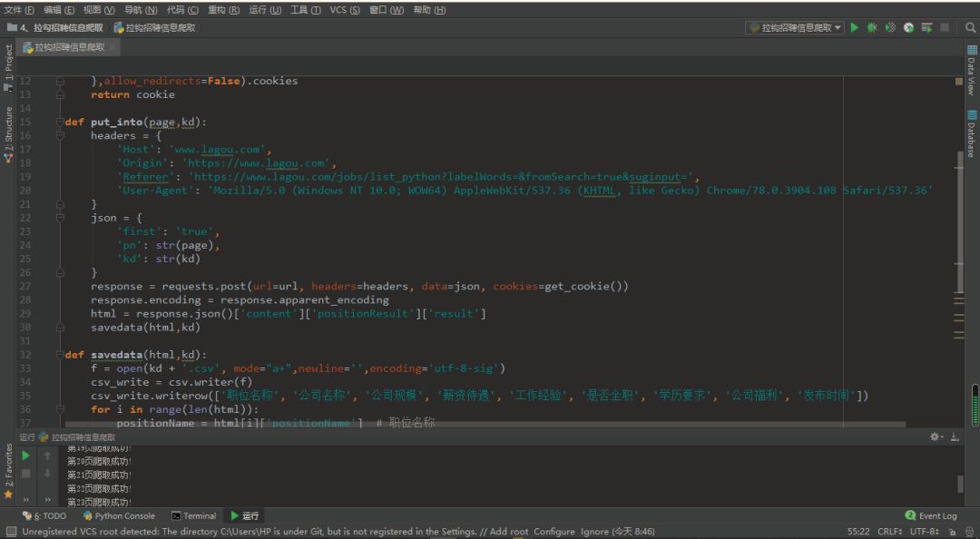
Task: Open the 4、拉勾招聘信息爬取 folder breadcrumb
Action: 55,27
